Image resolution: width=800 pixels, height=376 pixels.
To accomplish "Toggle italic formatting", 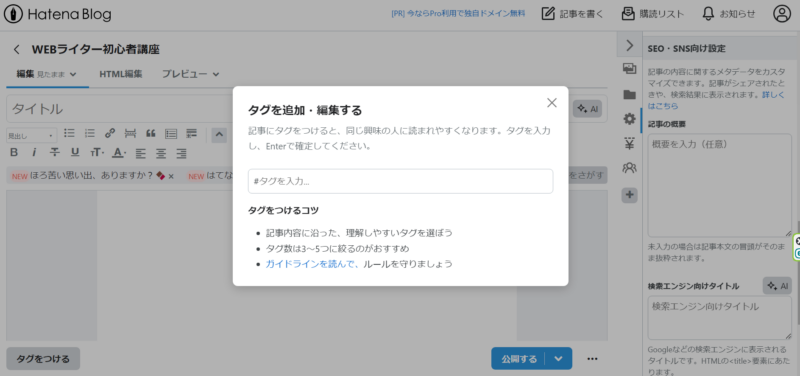I will tap(34, 152).
